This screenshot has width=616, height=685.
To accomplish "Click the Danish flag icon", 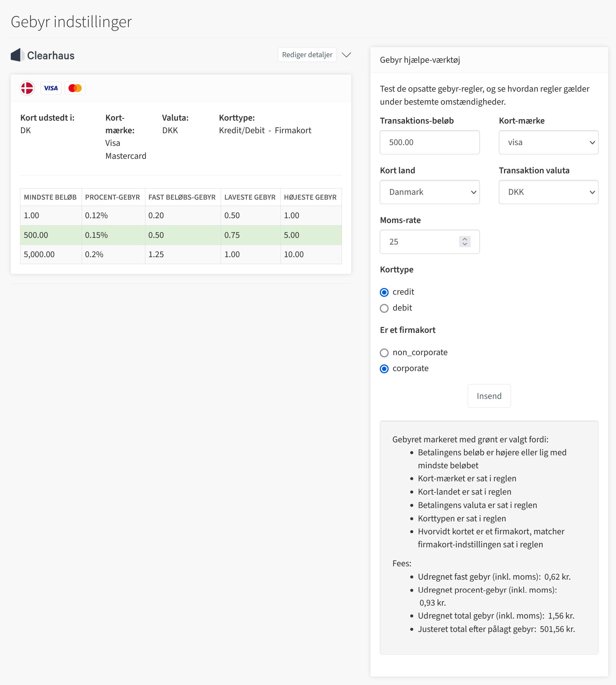I will point(27,88).
